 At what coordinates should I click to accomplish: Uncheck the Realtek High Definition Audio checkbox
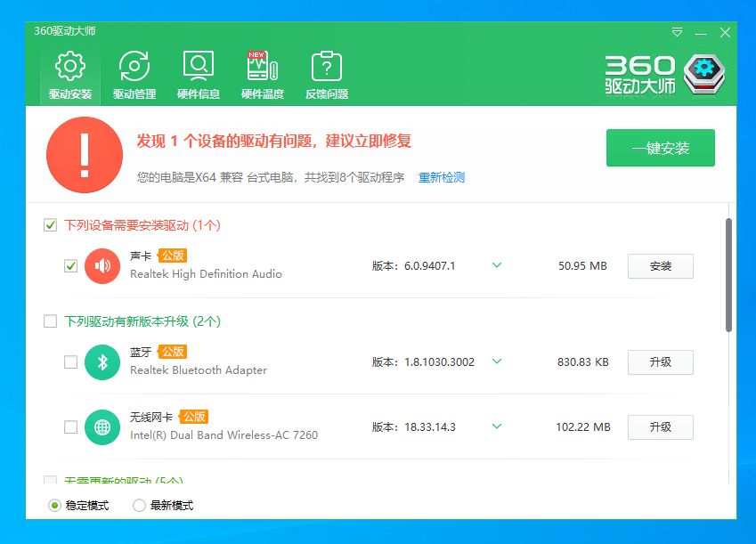71,265
